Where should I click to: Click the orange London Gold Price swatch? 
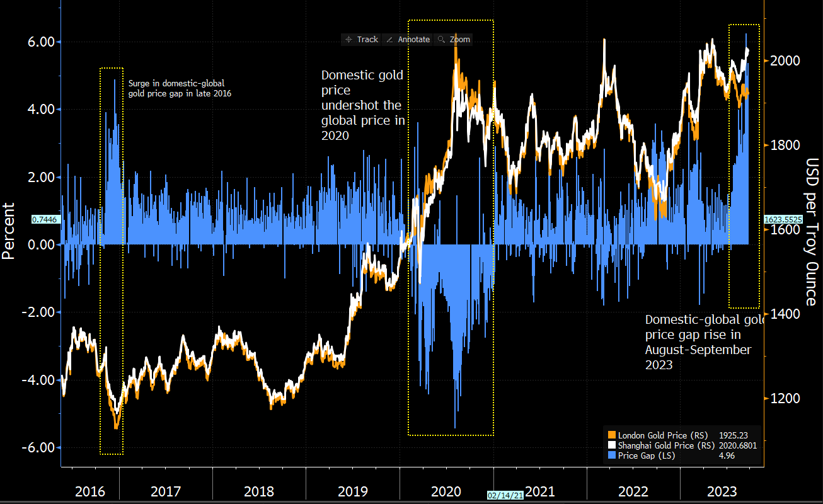click(x=611, y=435)
